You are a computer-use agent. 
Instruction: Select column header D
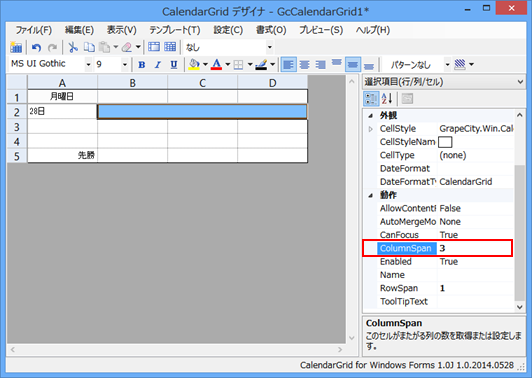point(272,83)
